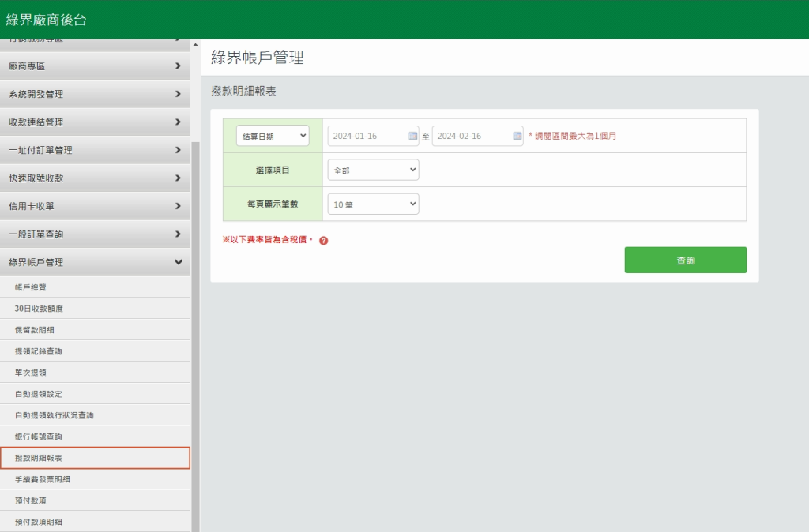Click the sidebar vertical scrollbar thumb
Viewport: 809px width, 532px height.
pyautogui.click(x=196, y=335)
